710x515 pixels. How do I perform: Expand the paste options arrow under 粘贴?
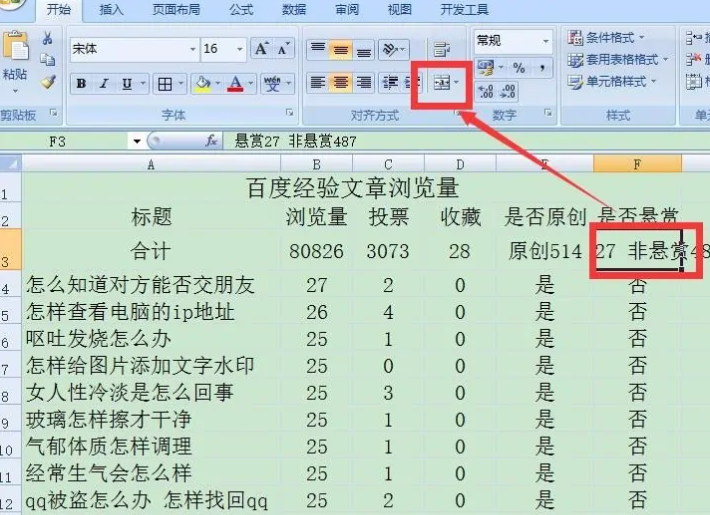pos(15,91)
